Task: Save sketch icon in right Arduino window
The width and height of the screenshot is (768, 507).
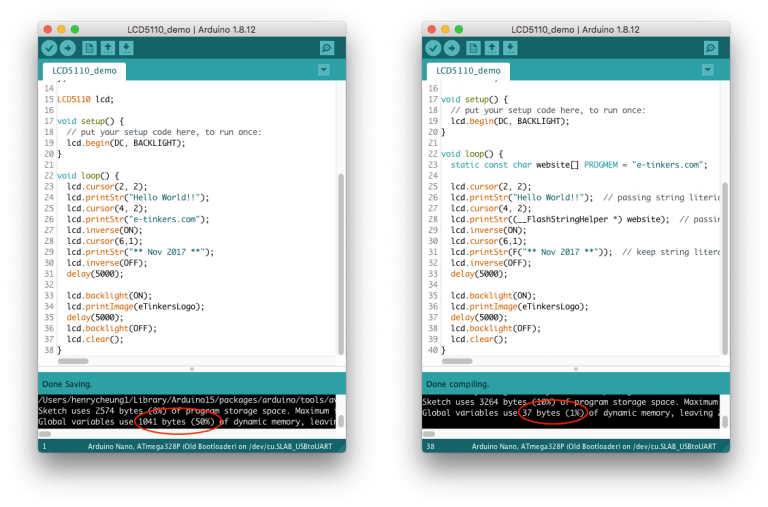Action: coord(510,48)
